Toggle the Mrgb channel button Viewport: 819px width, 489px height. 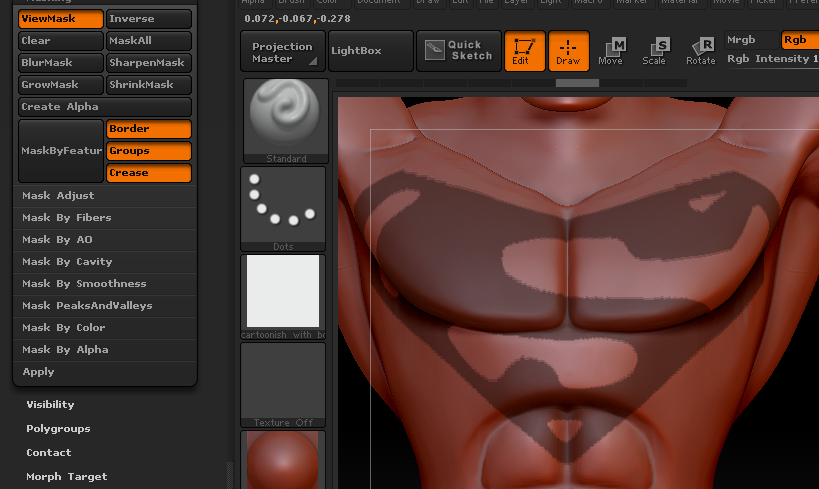click(751, 40)
